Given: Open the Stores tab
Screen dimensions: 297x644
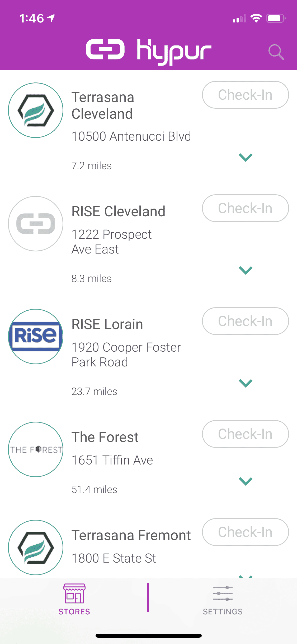Looking at the screenshot, I should 74,599.
